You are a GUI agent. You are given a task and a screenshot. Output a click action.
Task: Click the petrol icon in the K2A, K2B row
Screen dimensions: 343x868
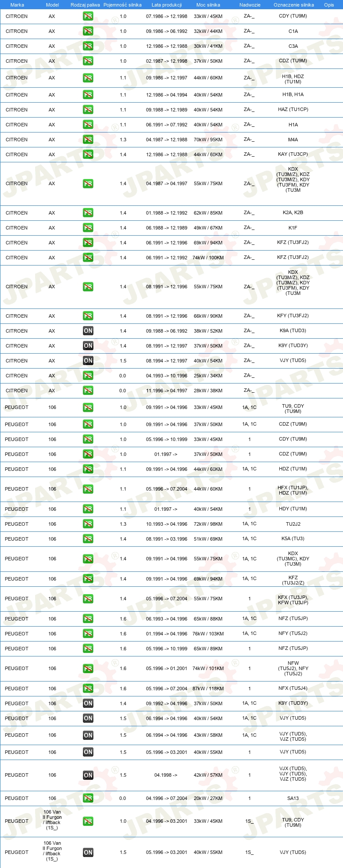[x=88, y=213]
